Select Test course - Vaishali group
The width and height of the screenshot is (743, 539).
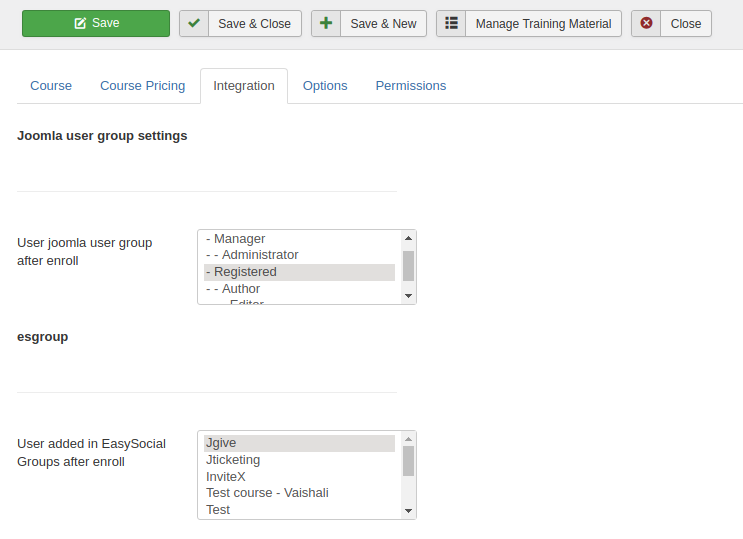[x=267, y=493]
